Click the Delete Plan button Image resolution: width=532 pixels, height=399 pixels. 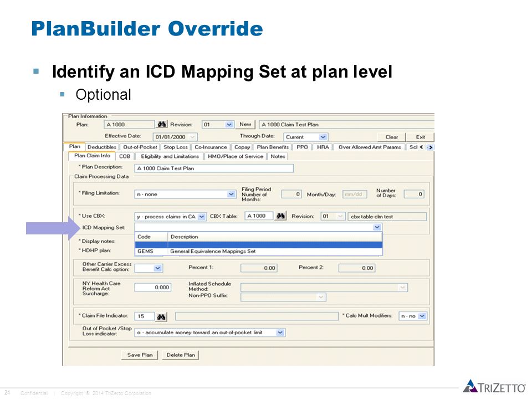[x=181, y=355]
